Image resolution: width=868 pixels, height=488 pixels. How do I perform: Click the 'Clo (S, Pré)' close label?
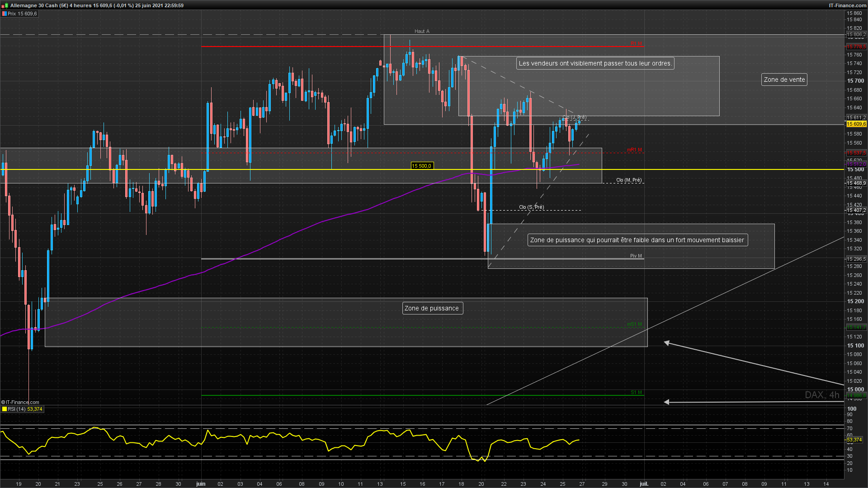click(x=531, y=207)
